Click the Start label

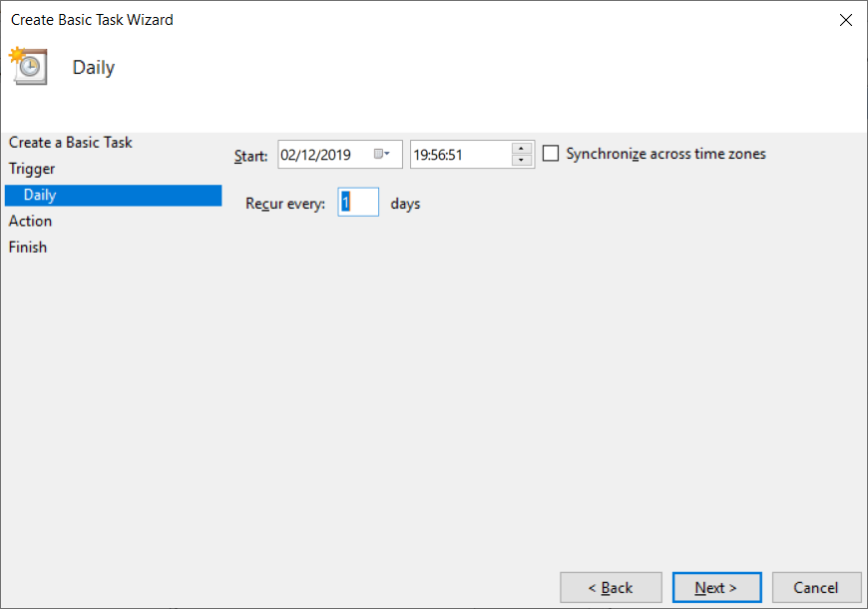pos(250,156)
